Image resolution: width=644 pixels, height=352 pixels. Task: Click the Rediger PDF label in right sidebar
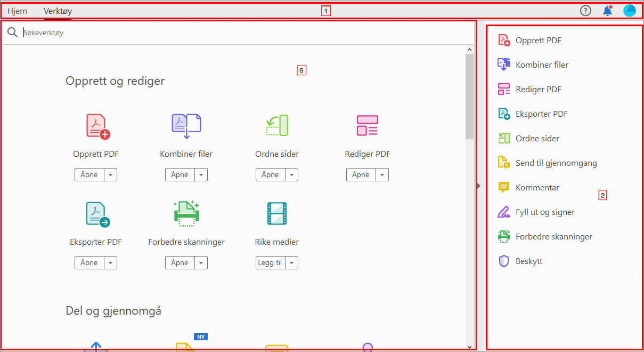[539, 90]
